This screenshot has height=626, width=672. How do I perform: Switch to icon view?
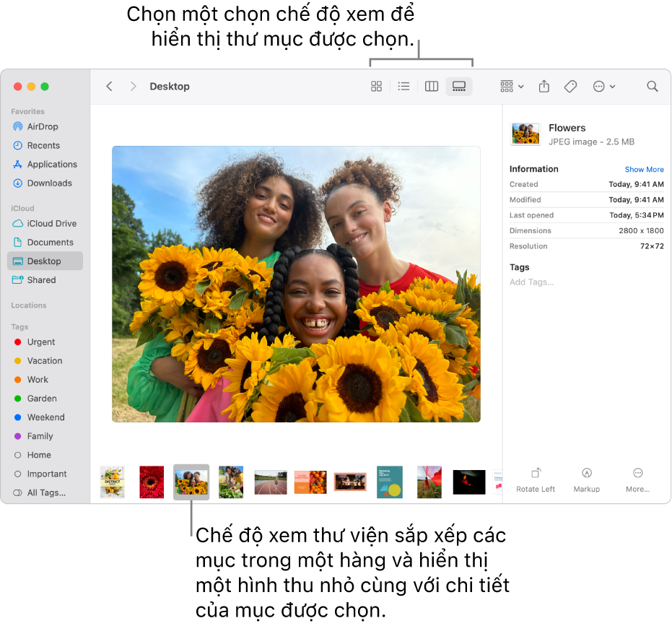[376, 87]
